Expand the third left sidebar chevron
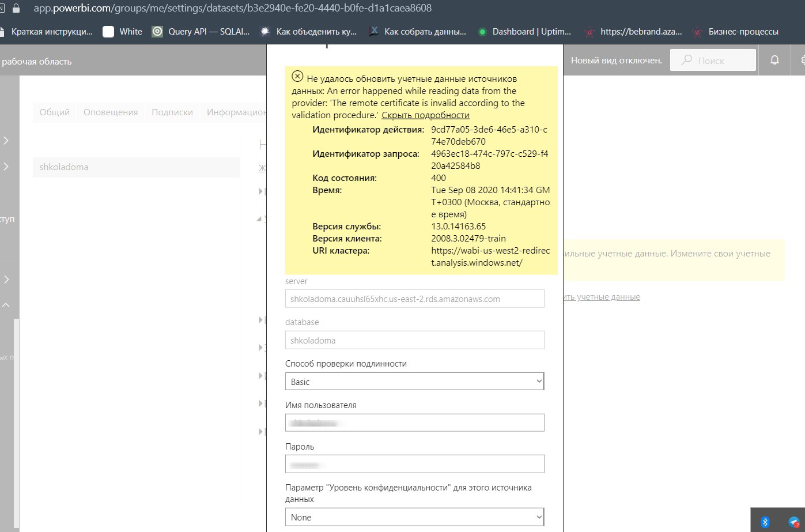The image size is (805, 532). [x=6, y=280]
